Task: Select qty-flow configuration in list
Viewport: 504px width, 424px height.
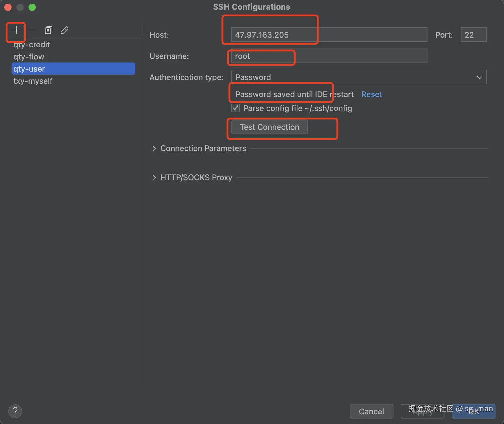Action: pos(29,57)
